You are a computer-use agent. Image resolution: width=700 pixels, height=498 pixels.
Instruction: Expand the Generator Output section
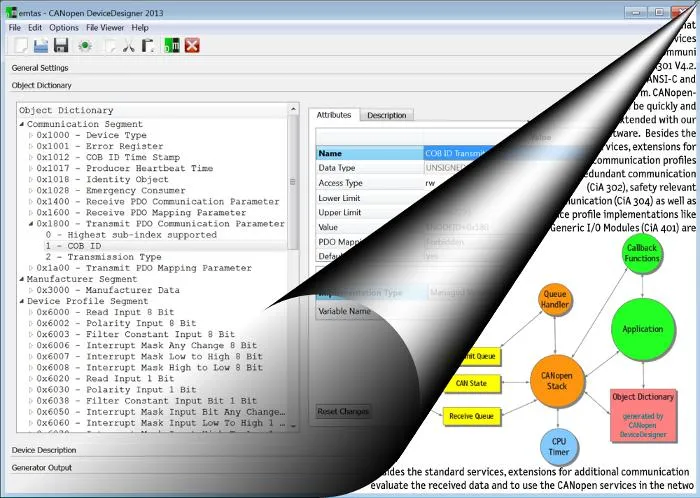pos(42,468)
